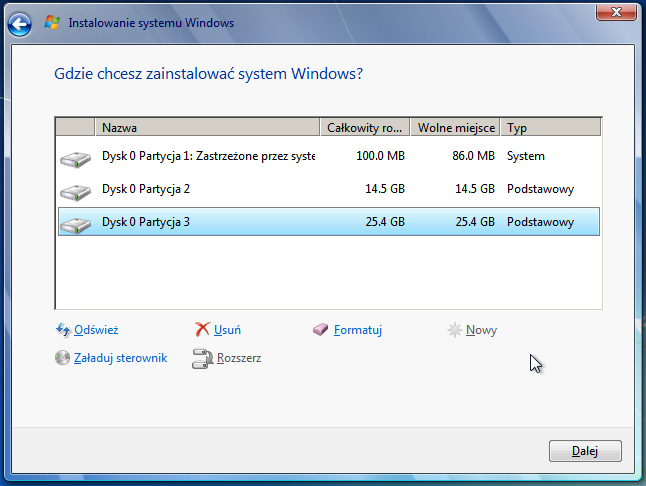Create a partition with Nowy link
The height and width of the screenshot is (486, 646).
click(x=481, y=330)
